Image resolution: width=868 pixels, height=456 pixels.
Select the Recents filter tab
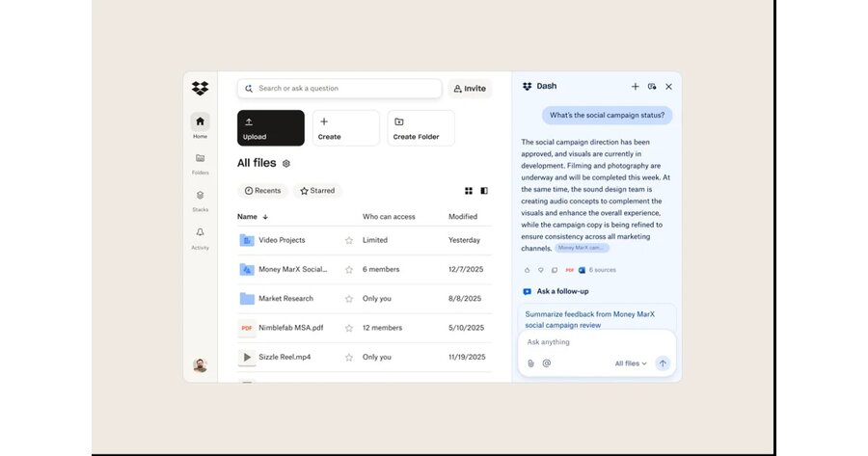(262, 191)
